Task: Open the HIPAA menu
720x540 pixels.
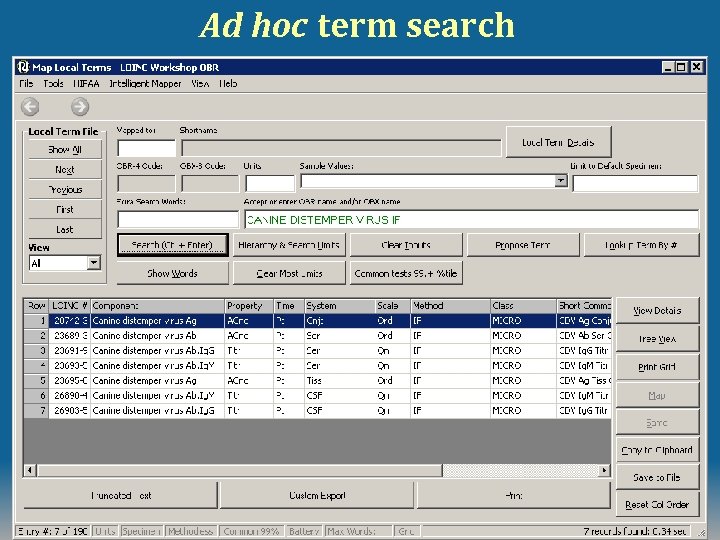Action: [86, 84]
